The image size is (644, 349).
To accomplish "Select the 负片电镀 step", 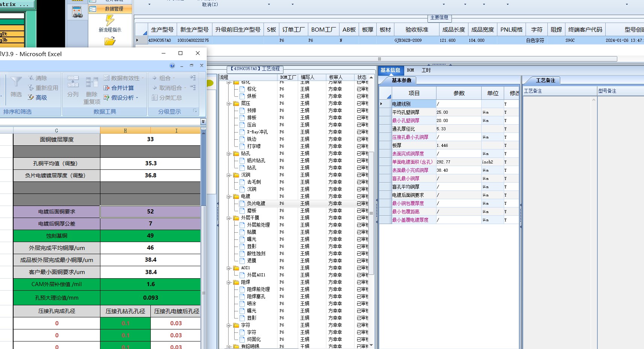I will [256, 204].
